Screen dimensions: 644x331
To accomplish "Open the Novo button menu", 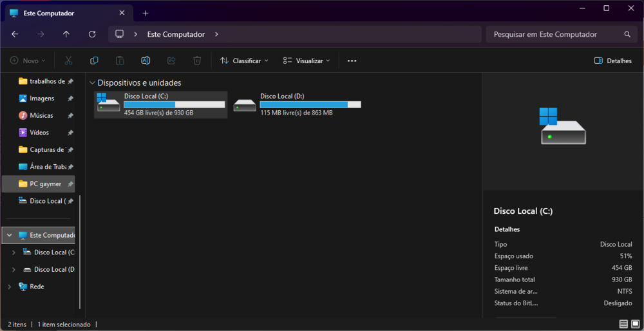I will (x=28, y=61).
